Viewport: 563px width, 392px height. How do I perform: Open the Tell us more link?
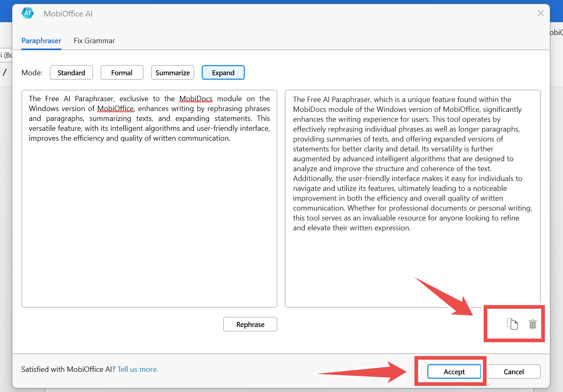coord(138,369)
